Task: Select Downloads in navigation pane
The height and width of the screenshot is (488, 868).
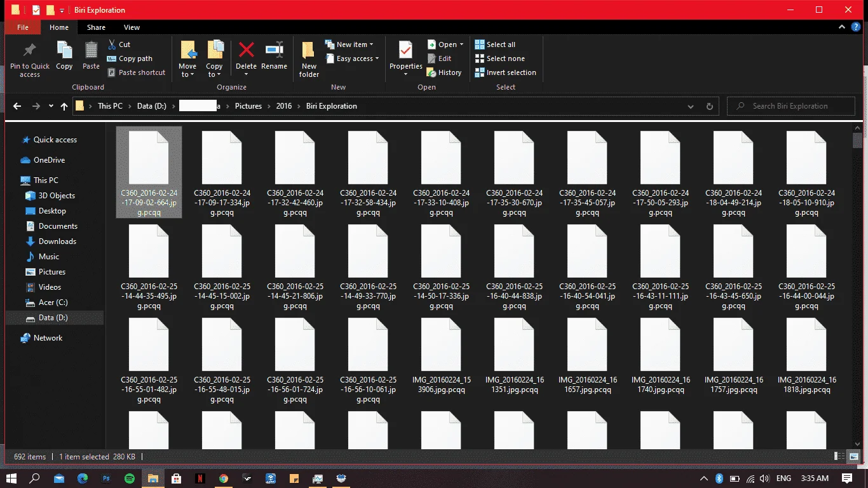Action: pos(57,241)
